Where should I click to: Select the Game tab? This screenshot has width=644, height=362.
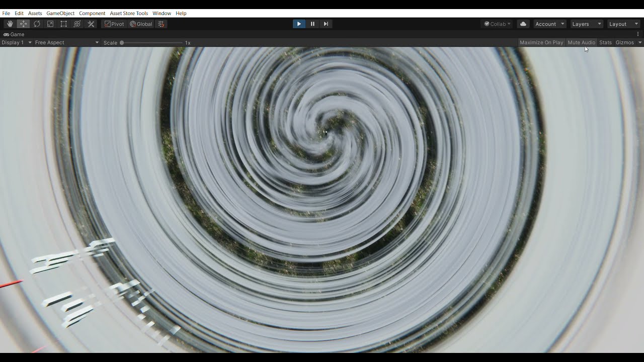click(14, 34)
